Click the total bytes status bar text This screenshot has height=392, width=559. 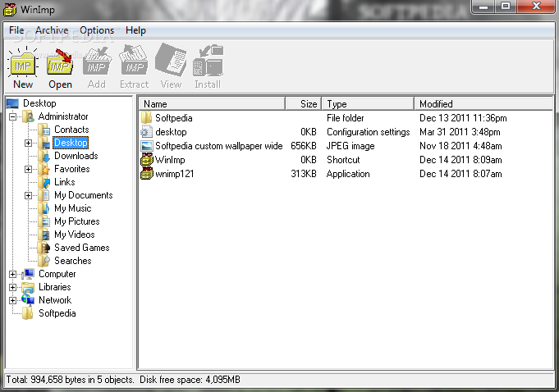[x=70, y=380]
